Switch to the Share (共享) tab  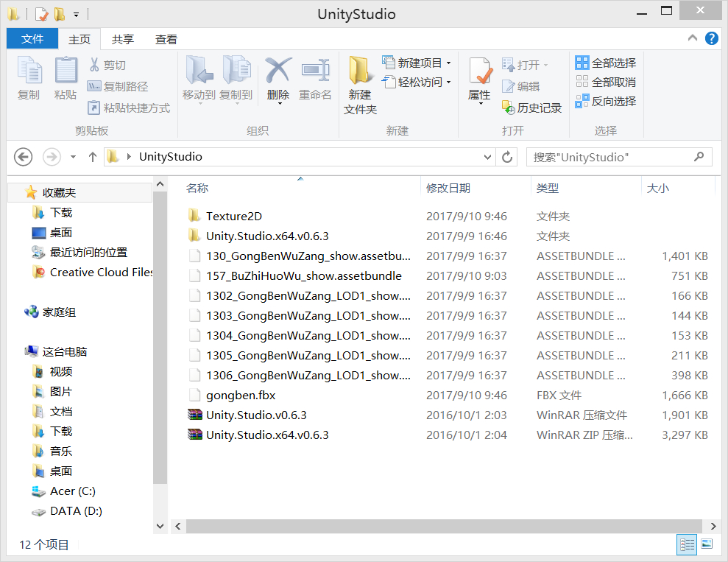123,40
